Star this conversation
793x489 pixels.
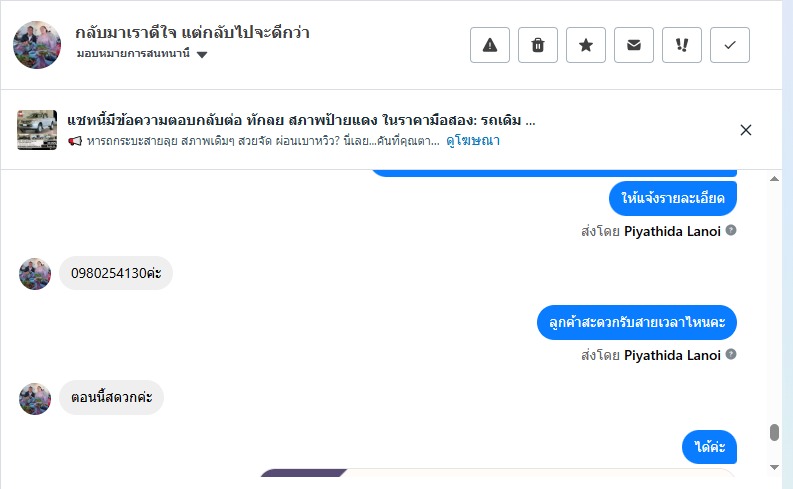click(x=586, y=45)
